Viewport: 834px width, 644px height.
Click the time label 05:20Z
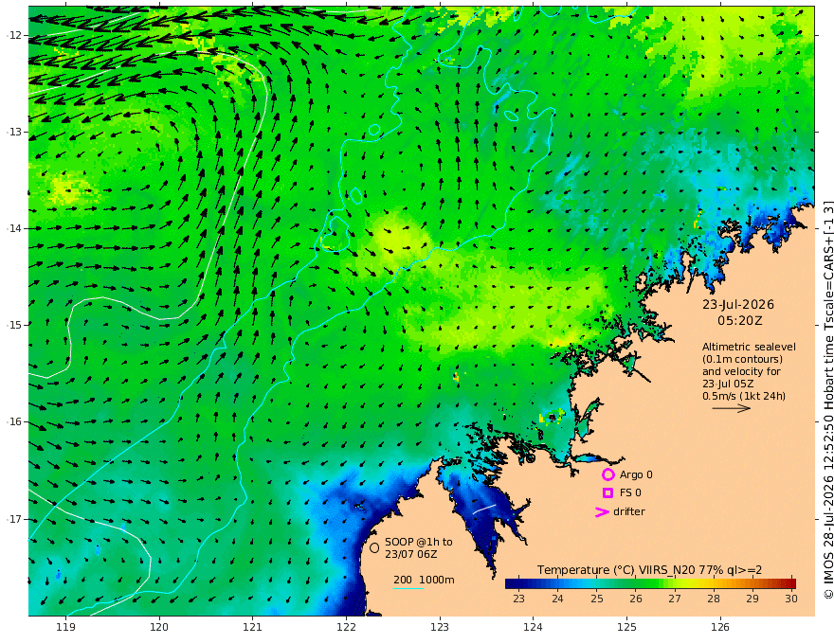coord(739,321)
